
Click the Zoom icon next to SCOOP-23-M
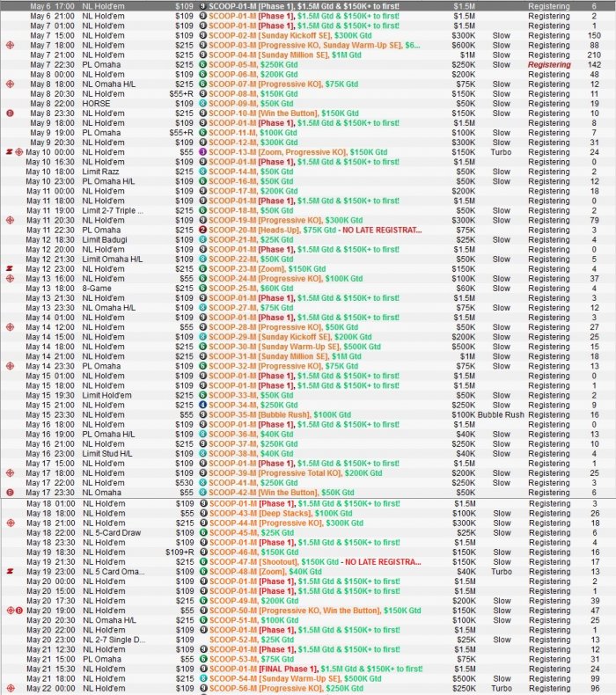[10, 269]
